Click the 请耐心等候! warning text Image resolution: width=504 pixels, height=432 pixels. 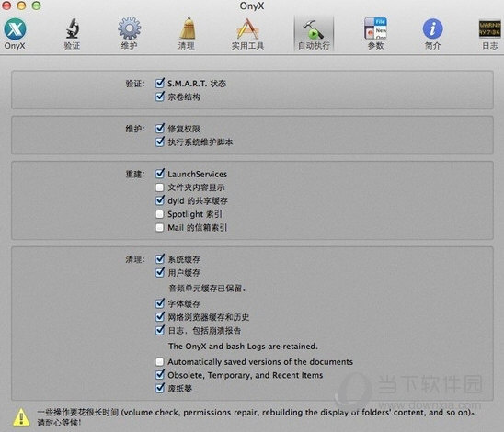tap(59, 423)
